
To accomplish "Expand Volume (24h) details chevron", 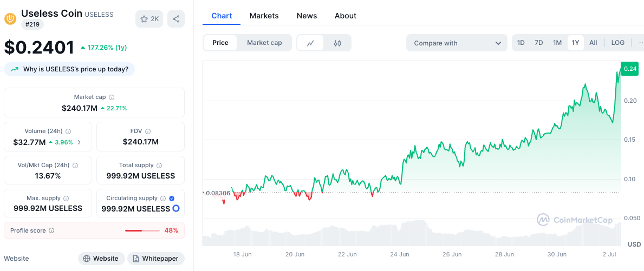I will coord(79,142).
